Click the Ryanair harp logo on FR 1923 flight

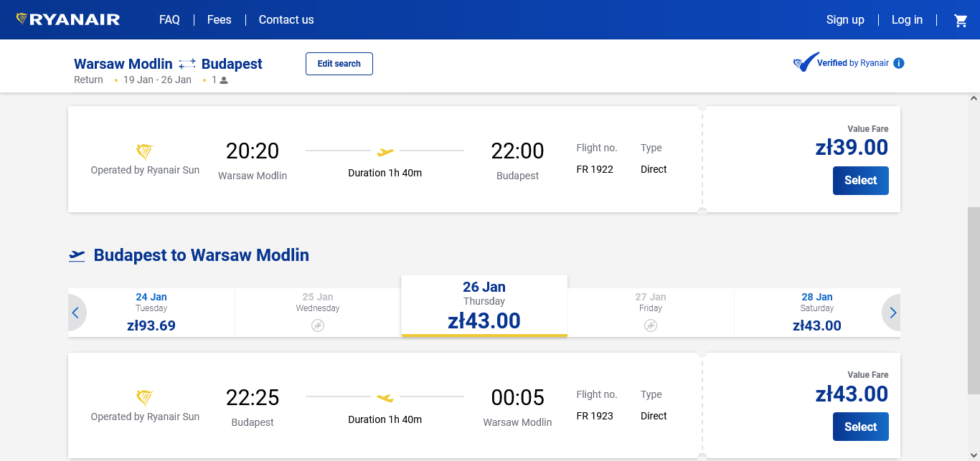pos(145,398)
